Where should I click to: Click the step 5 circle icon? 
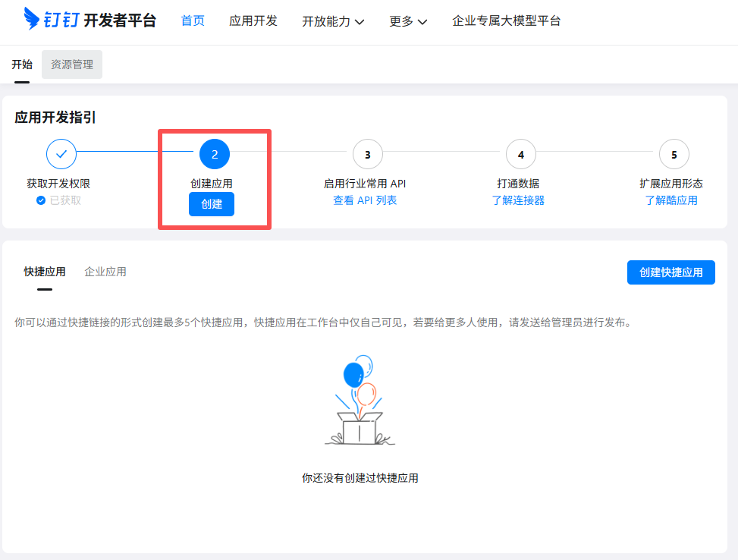click(674, 154)
